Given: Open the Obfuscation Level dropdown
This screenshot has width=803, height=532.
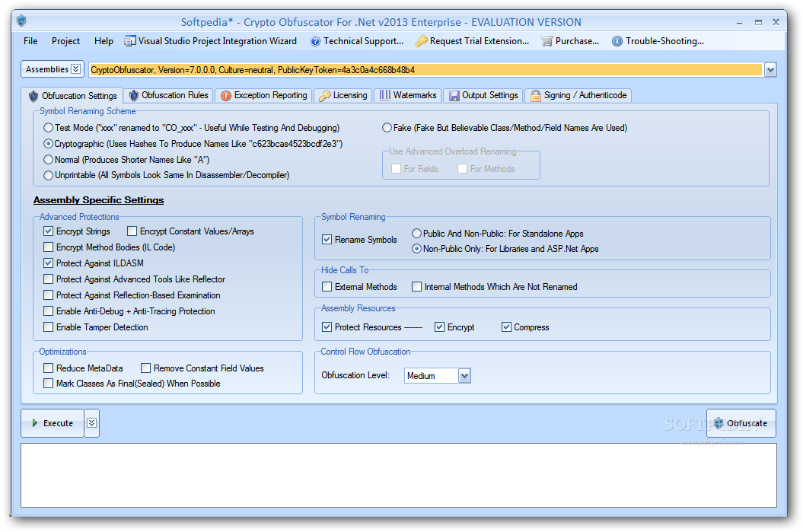Looking at the screenshot, I should pos(464,376).
